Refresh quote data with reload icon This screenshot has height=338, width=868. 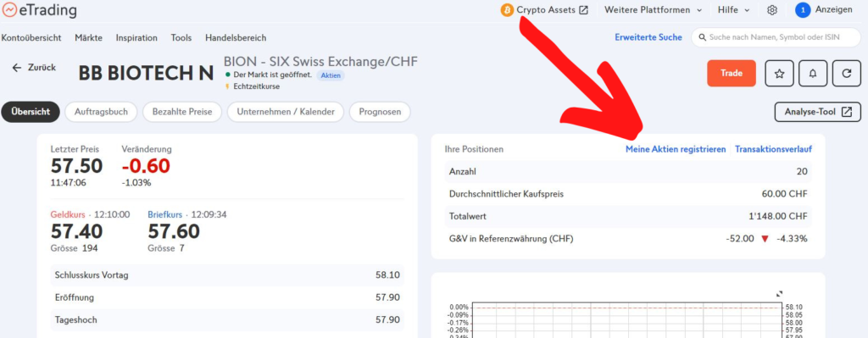coord(847,74)
